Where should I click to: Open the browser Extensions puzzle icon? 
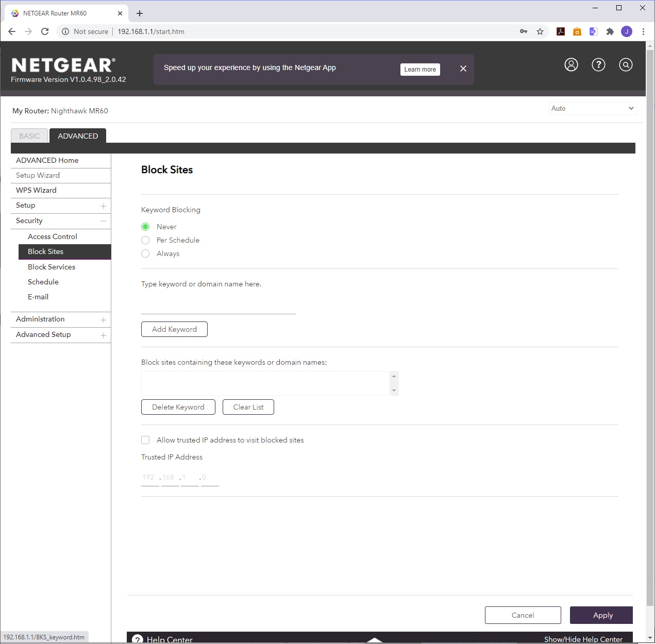pos(610,31)
